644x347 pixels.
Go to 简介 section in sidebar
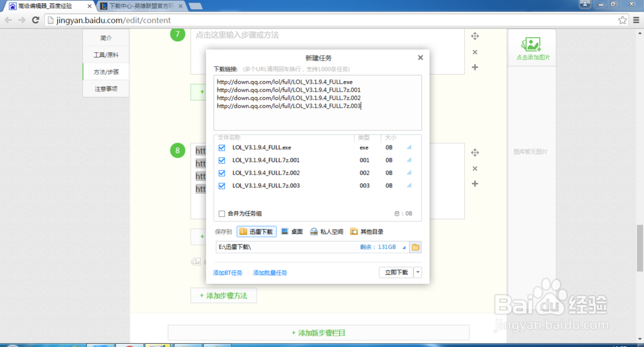coord(106,38)
